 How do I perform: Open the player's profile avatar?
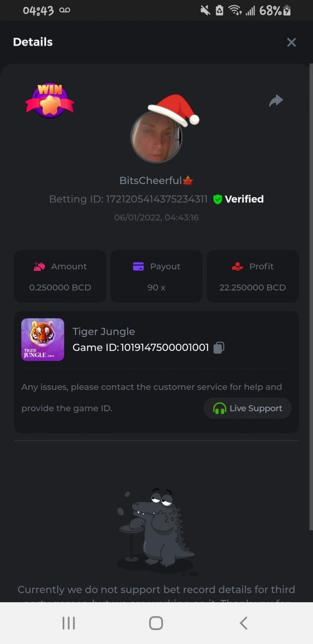(156, 137)
